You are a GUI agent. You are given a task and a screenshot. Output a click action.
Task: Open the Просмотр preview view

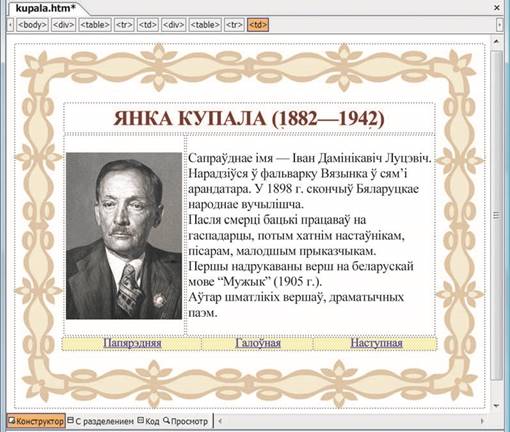pyautogui.click(x=185, y=421)
